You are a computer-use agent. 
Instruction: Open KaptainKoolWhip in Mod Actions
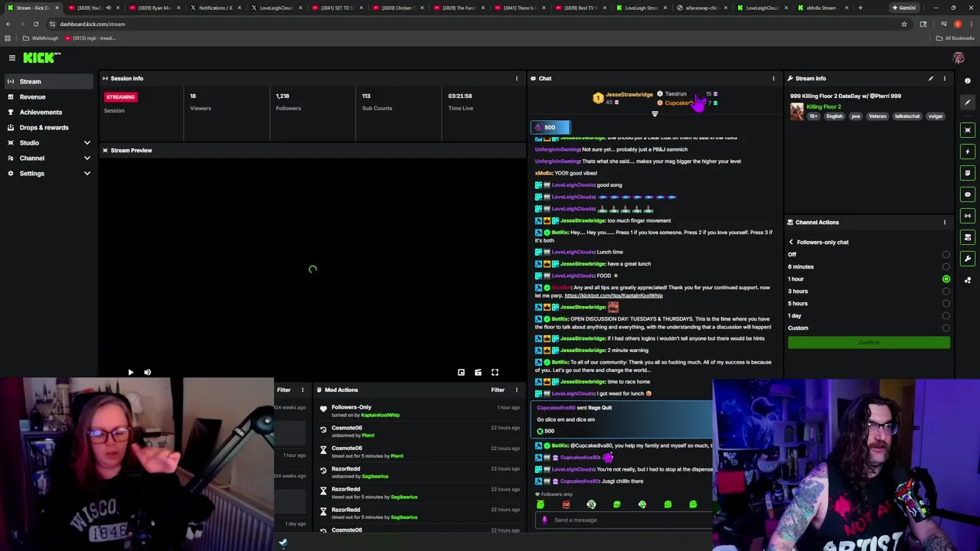pyautogui.click(x=381, y=415)
